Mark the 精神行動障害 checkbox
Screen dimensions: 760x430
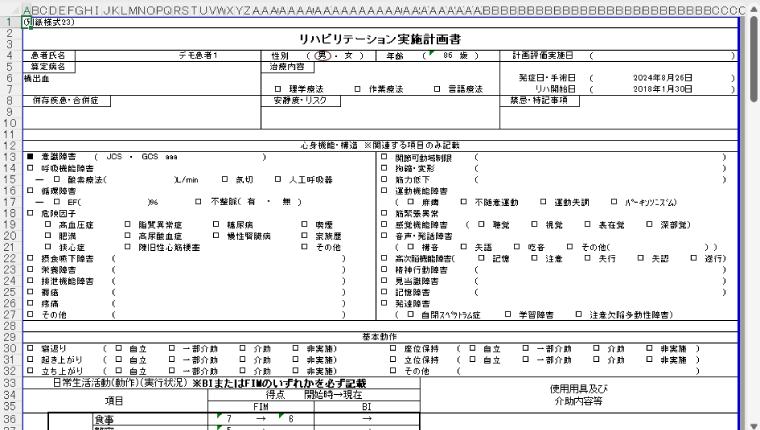pos(384,270)
